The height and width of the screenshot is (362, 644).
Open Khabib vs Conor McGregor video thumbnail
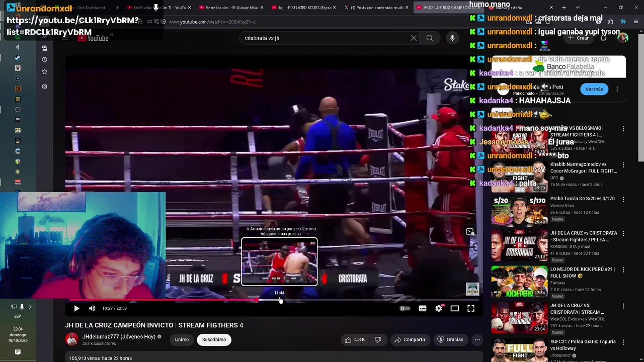tap(519, 176)
